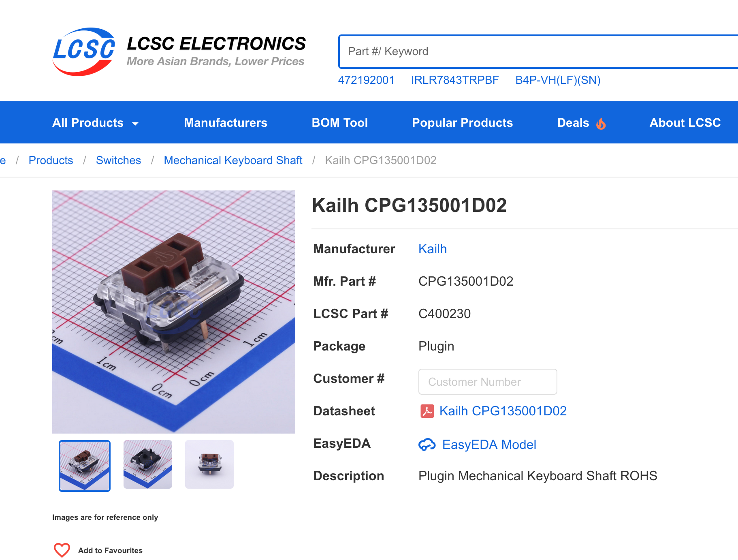Click Add to Favourites text

point(110,550)
